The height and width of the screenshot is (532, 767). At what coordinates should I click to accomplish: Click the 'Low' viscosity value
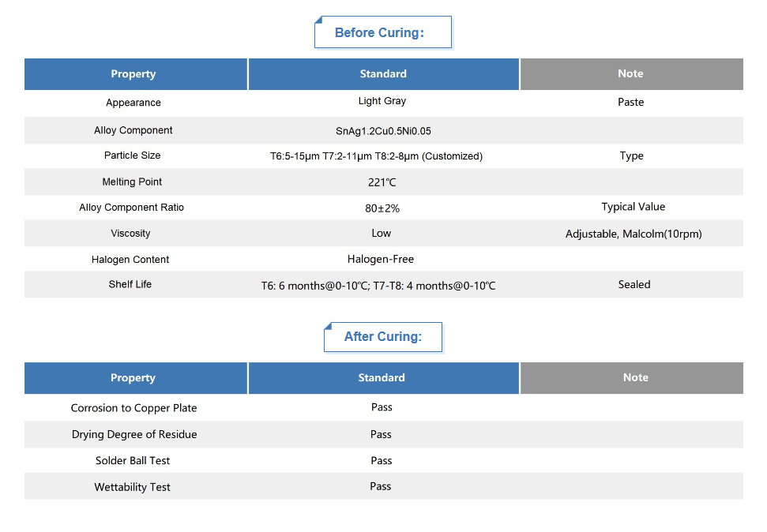pyautogui.click(x=381, y=233)
